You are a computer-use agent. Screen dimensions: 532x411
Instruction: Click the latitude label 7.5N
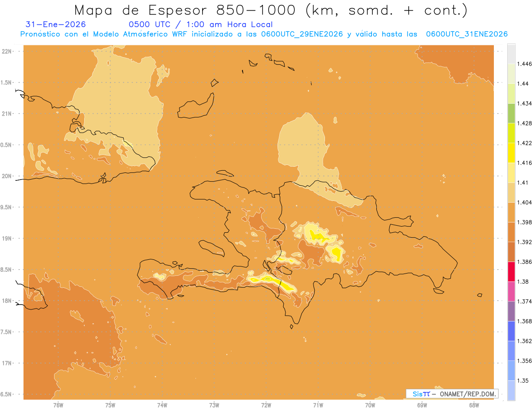(x=7, y=333)
